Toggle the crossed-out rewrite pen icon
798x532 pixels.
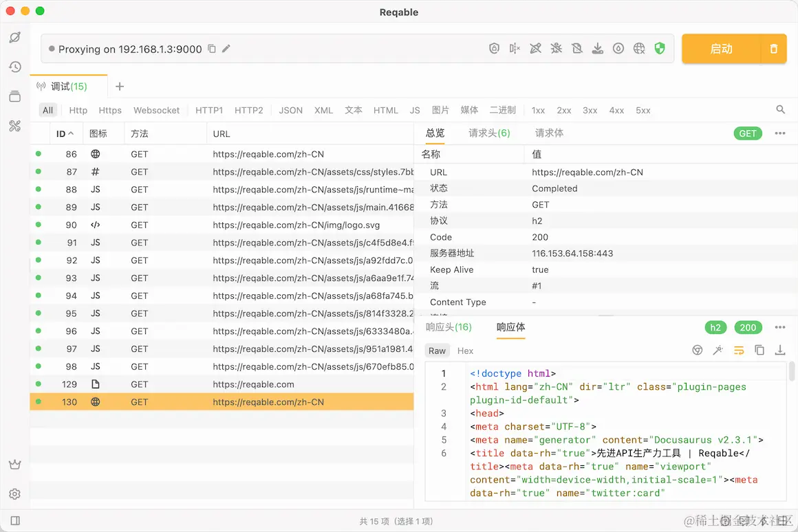pos(535,48)
